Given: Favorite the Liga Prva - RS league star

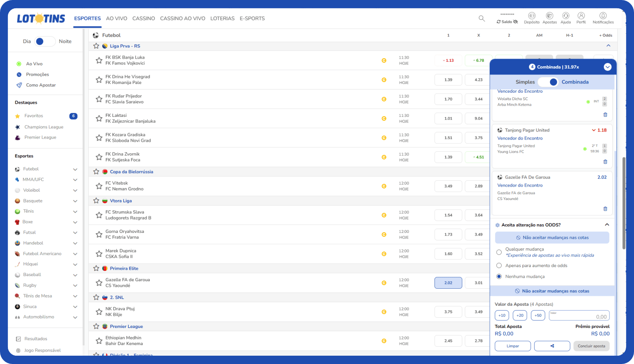Looking at the screenshot, I should (x=96, y=46).
